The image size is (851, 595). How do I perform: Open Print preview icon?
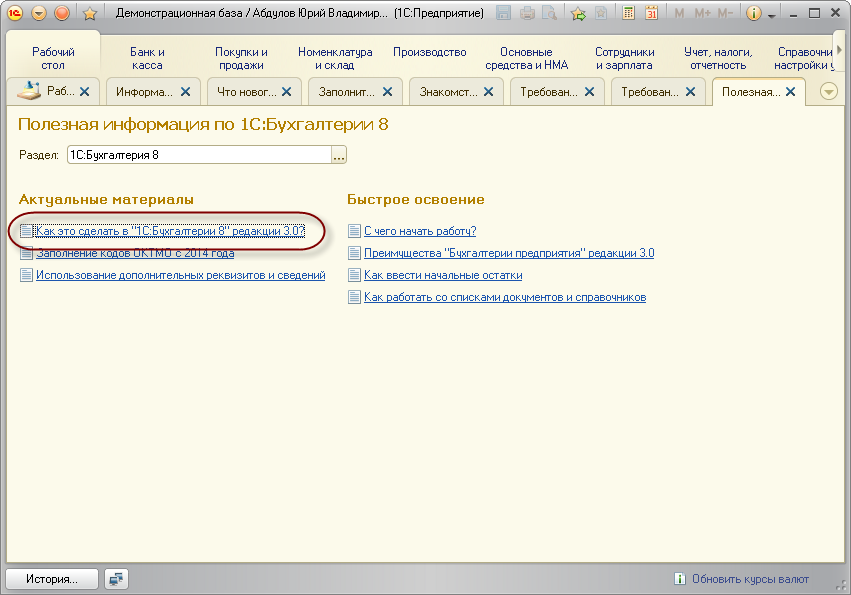tap(550, 13)
